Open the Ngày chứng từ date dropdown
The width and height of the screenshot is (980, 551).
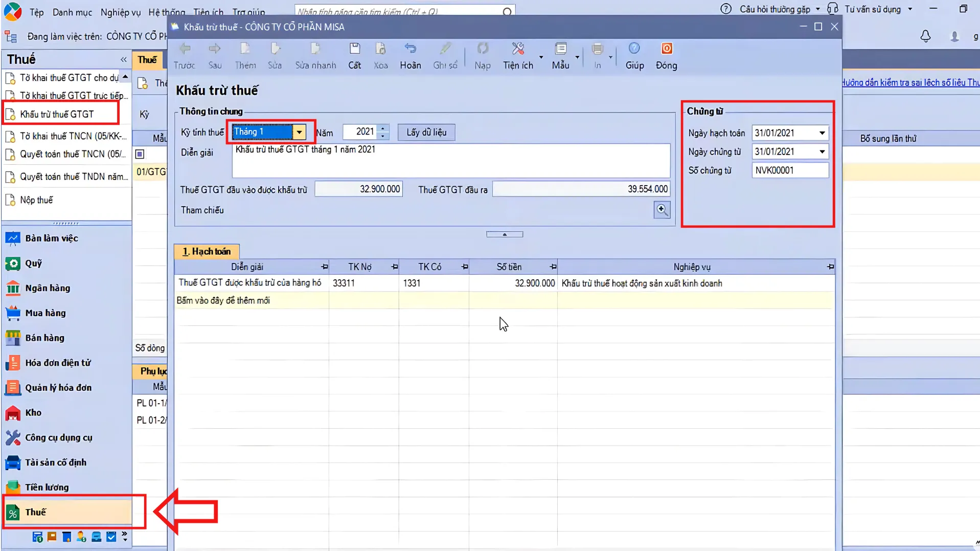822,151
